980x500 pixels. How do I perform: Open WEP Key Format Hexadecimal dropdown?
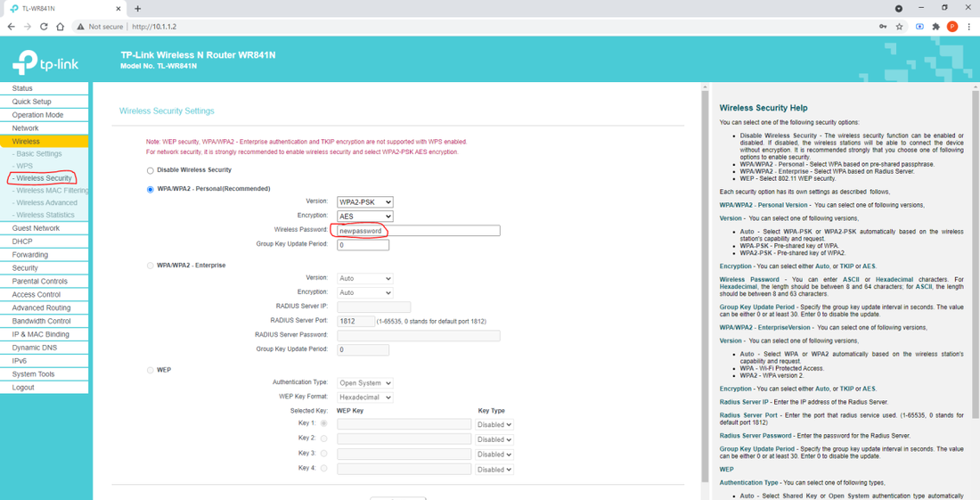(365, 398)
